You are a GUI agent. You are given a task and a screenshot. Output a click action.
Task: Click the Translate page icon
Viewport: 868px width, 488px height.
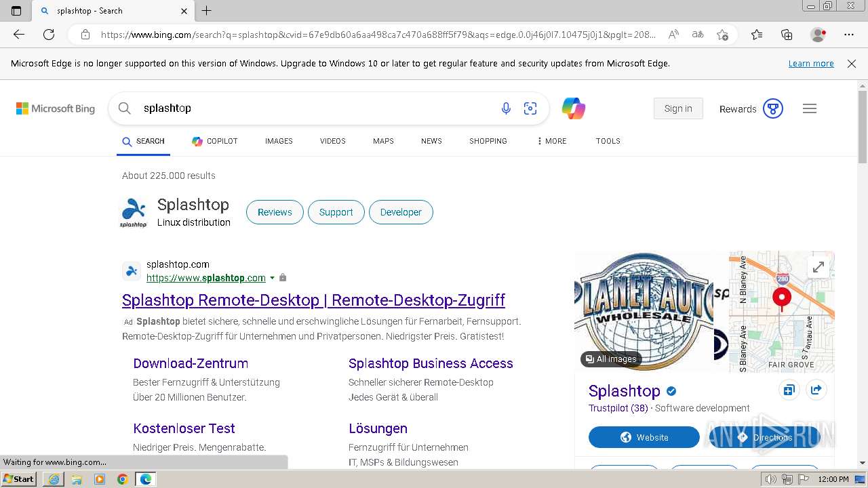(x=698, y=35)
